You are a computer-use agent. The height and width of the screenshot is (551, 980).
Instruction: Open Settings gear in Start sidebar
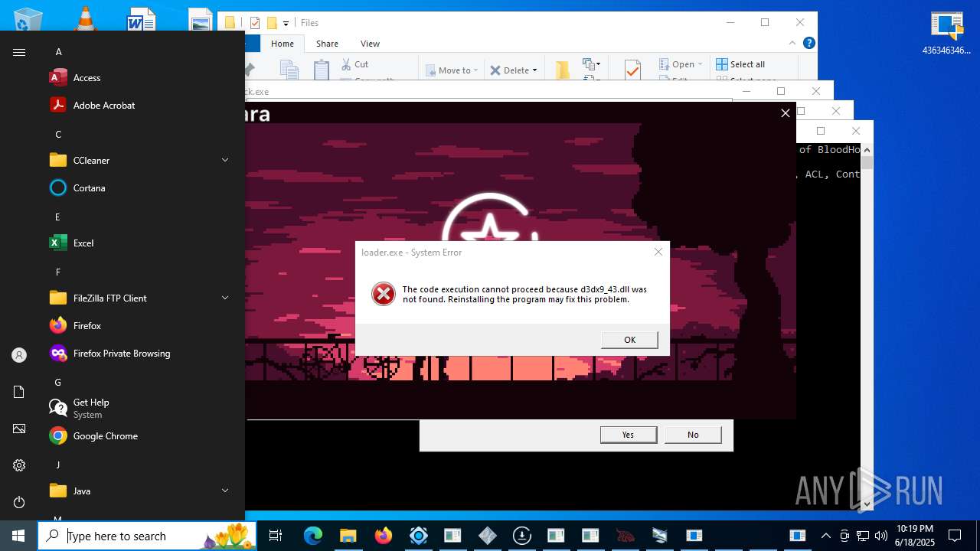(x=19, y=465)
